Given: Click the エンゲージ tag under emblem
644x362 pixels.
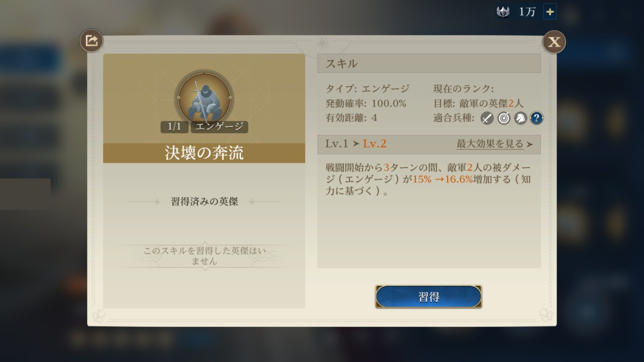Looking at the screenshot, I should [219, 127].
